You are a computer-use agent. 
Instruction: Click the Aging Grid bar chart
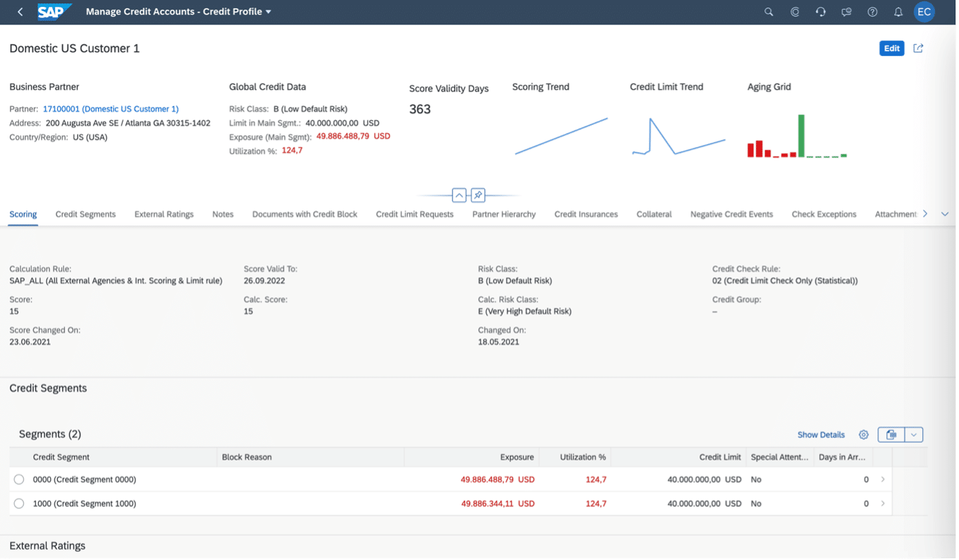[x=797, y=137]
